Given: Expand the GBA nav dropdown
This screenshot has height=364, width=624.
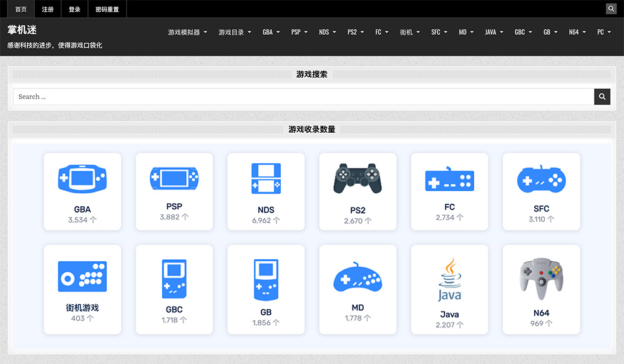Looking at the screenshot, I should click(x=271, y=32).
